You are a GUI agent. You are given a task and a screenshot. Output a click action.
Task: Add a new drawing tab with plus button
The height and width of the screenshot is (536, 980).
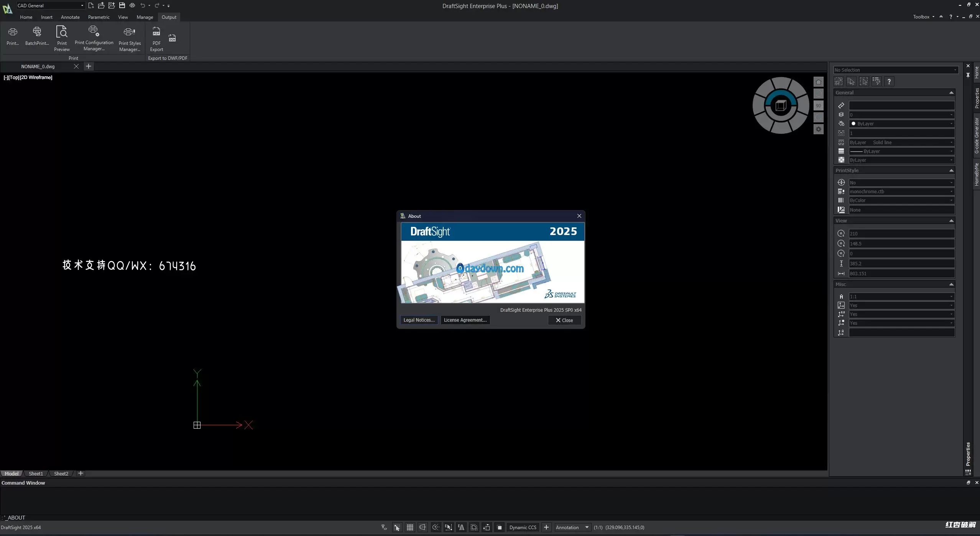coord(89,66)
